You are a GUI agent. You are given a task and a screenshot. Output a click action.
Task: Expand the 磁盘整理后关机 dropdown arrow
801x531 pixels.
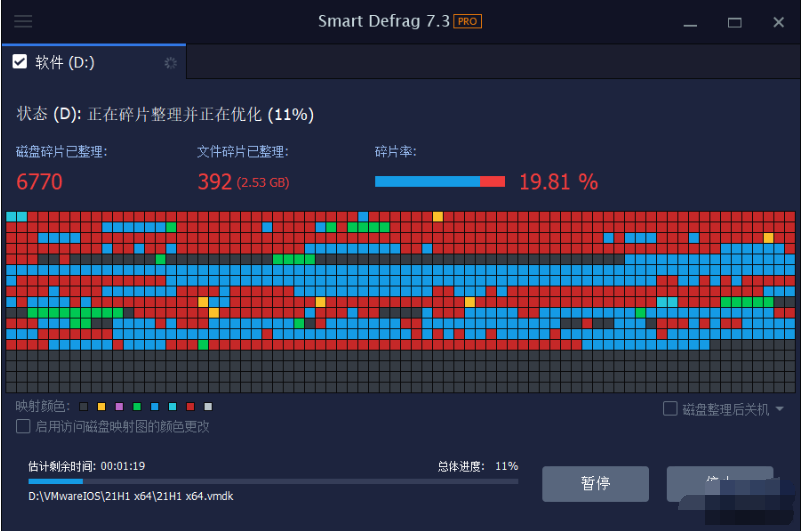coord(780,408)
